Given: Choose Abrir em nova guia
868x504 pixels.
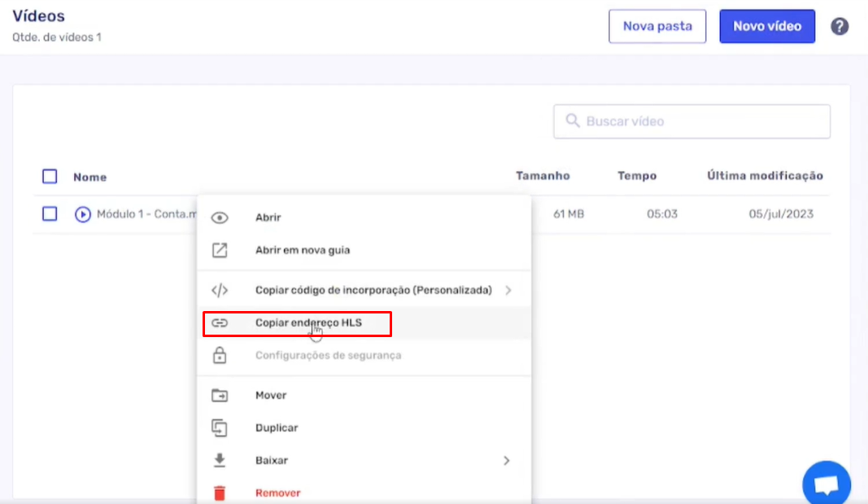Looking at the screenshot, I should pos(303,251).
